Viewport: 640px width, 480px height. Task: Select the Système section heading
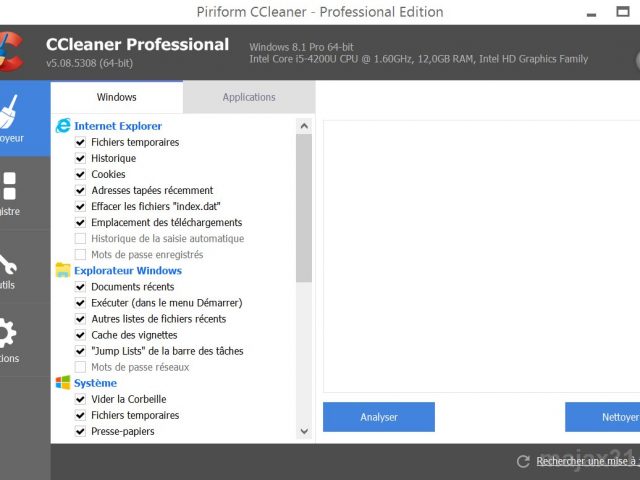(x=96, y=383)
